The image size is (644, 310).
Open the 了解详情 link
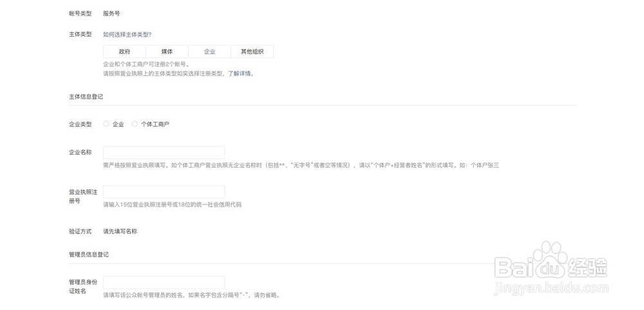[x=240, y=74]
